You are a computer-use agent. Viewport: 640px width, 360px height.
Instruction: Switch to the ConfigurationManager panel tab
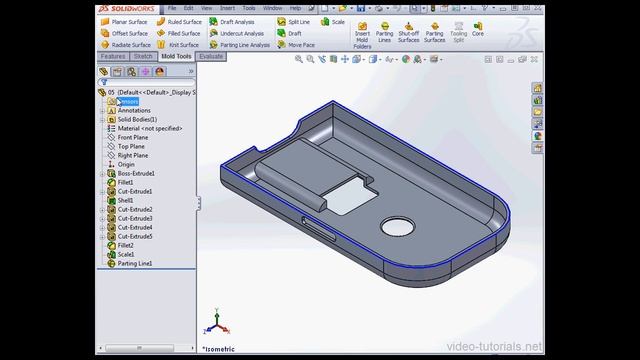pyautogui.click(x=131, y=72)
